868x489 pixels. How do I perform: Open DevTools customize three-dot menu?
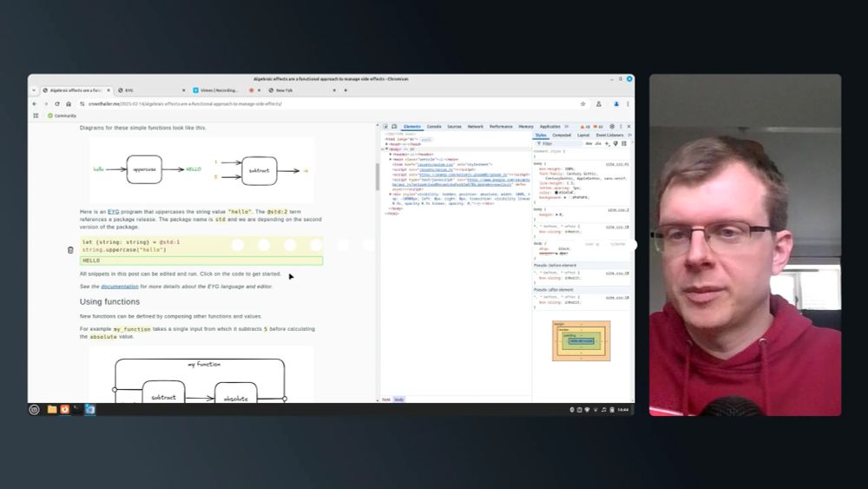[x=621, y=127]
